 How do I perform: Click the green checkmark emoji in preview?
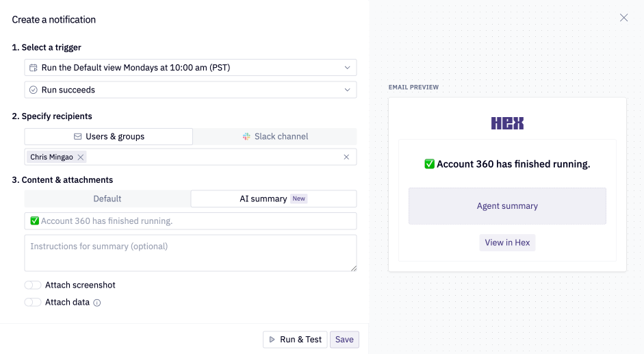pyautogui.click(x=429, y=164)
